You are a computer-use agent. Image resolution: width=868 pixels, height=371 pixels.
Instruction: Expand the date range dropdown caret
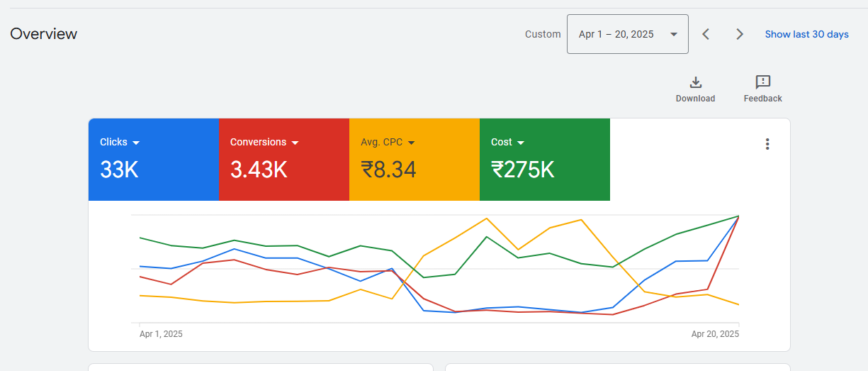(673, 34)
